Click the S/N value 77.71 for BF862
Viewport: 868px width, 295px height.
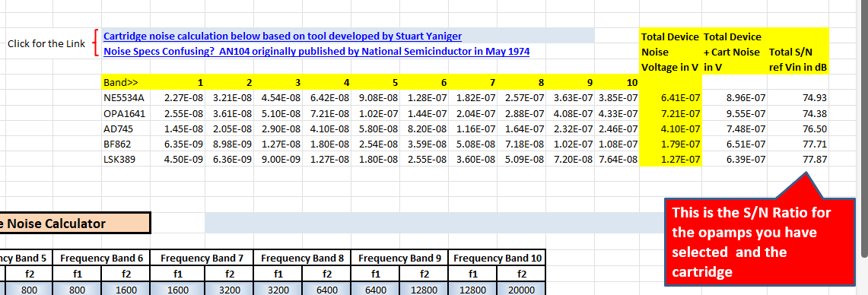coord(797,144)
